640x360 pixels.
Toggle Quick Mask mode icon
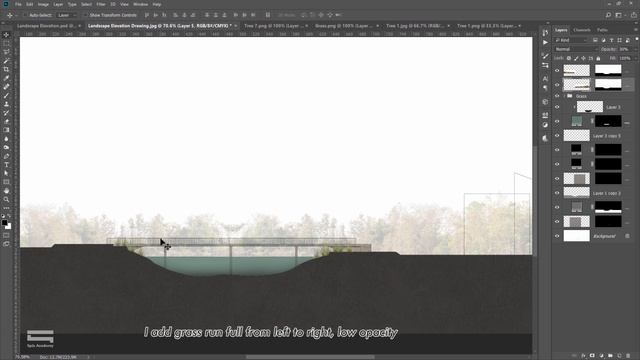tap(6, 236)
